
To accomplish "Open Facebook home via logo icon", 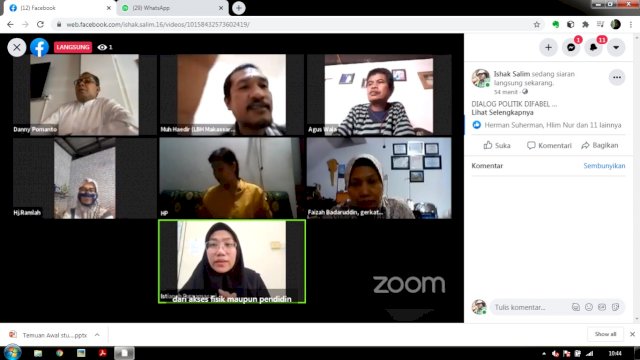I will pyautogui.click(x=40, y=47).
